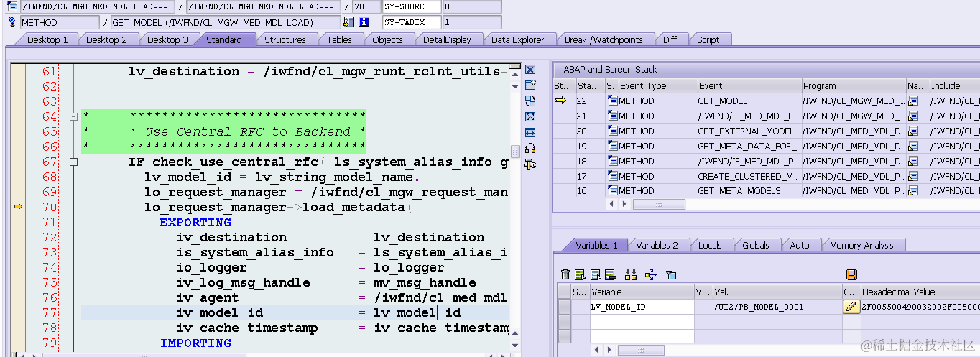The width and height of the screenshot is (980, 357).
Task: Click the blue info icon in header
Action: [x=364, y=22]
